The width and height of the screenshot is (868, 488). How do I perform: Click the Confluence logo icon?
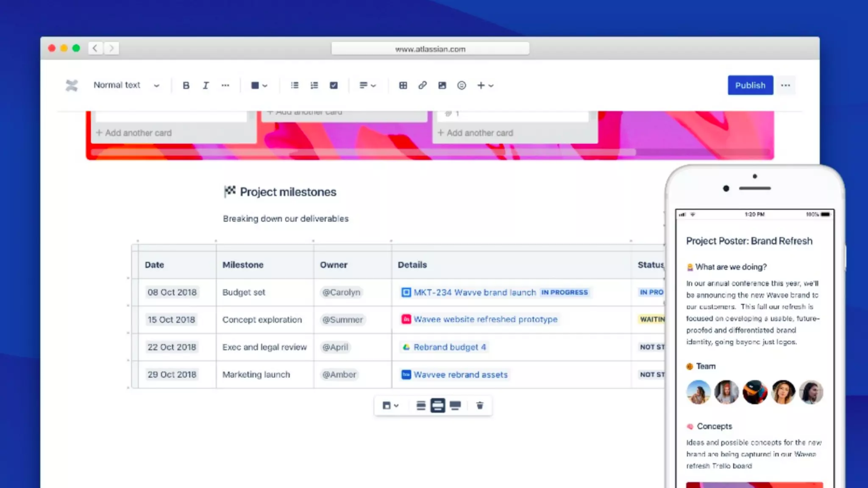point(72,86)
